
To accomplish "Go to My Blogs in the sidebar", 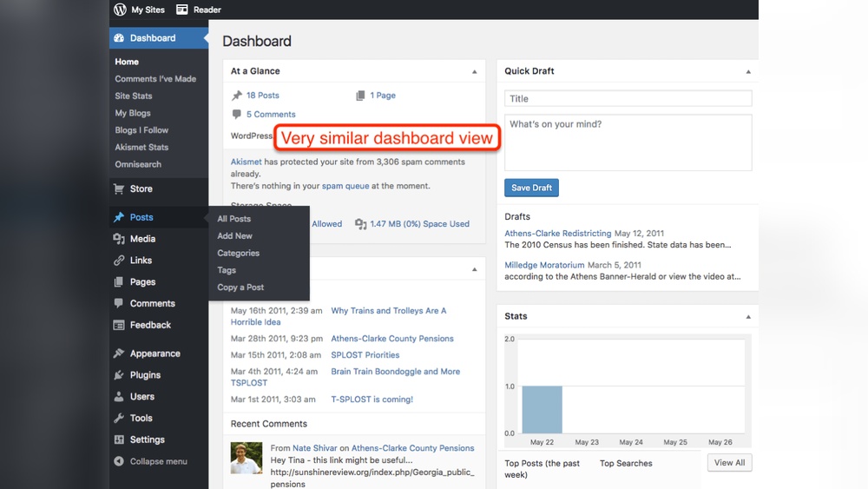I will click(133, 113).
